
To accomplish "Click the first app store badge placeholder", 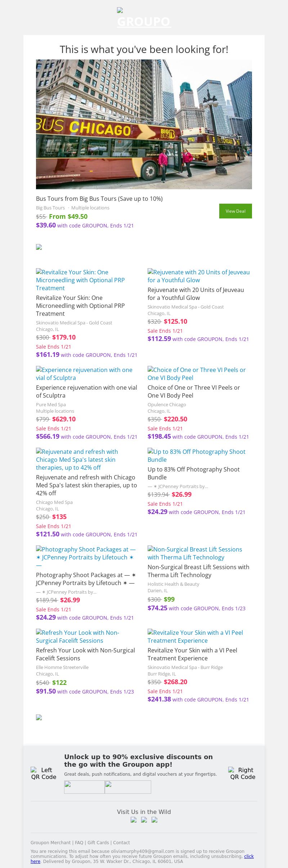I will [x=84, y=787].
